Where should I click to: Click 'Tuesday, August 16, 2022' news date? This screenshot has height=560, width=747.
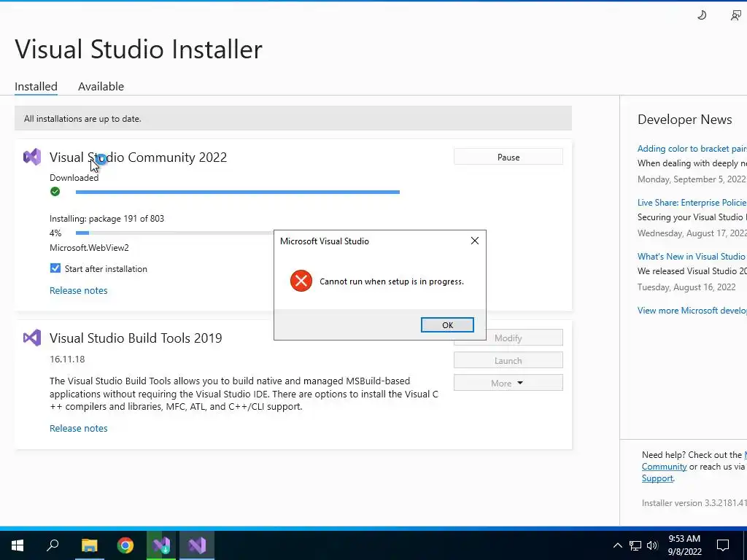click(x=686, y=287)
